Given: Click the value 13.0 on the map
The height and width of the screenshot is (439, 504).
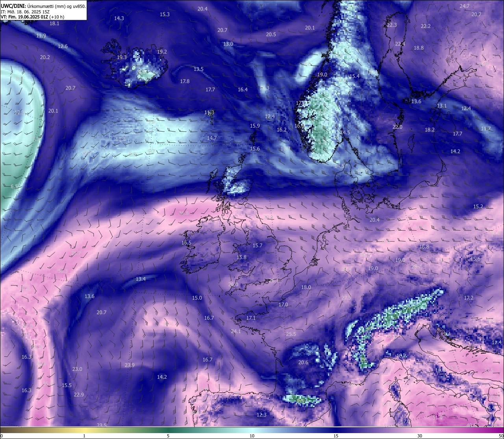Looking at the screenshot, I should pyautogui.click(x=228, y=44).
